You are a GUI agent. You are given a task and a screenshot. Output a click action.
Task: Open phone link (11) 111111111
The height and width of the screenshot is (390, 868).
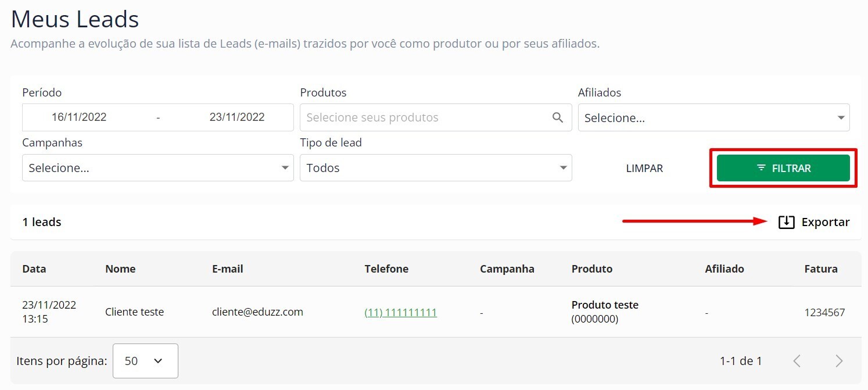pos(400,313)
